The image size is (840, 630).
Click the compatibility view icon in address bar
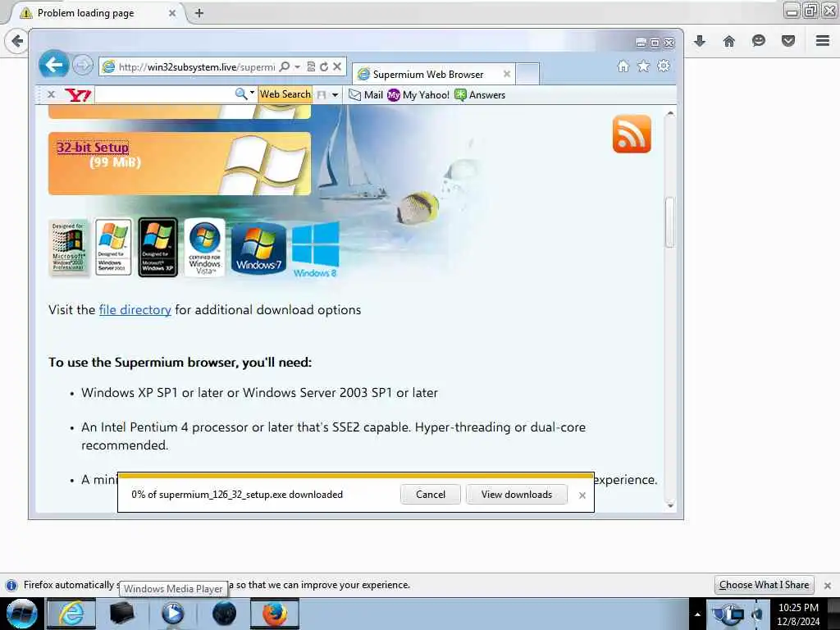coord(311,66)
